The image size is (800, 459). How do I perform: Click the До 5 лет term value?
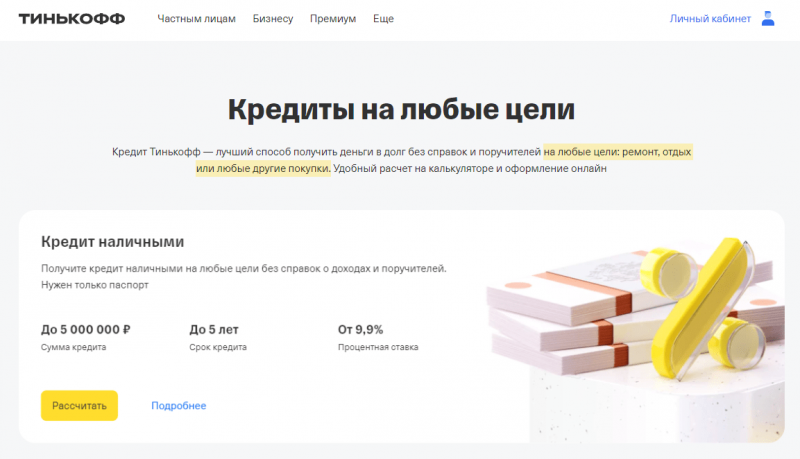point(214,329)
